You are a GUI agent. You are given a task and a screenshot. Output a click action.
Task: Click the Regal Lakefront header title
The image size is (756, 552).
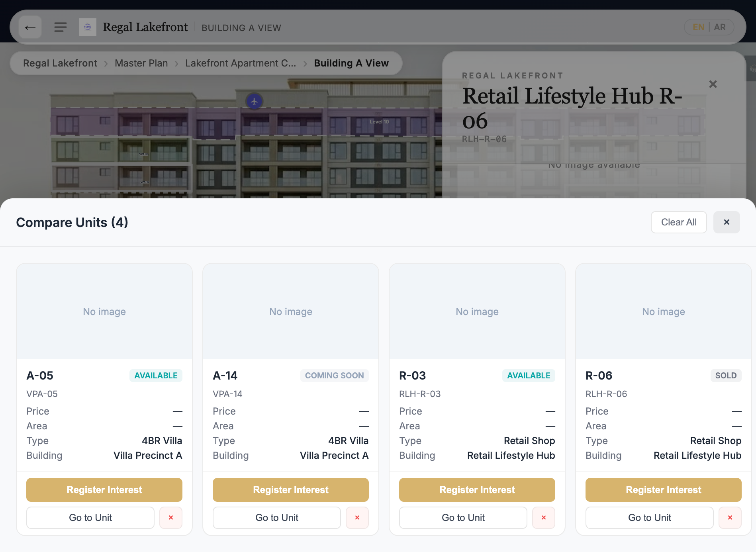pos(145,27)
